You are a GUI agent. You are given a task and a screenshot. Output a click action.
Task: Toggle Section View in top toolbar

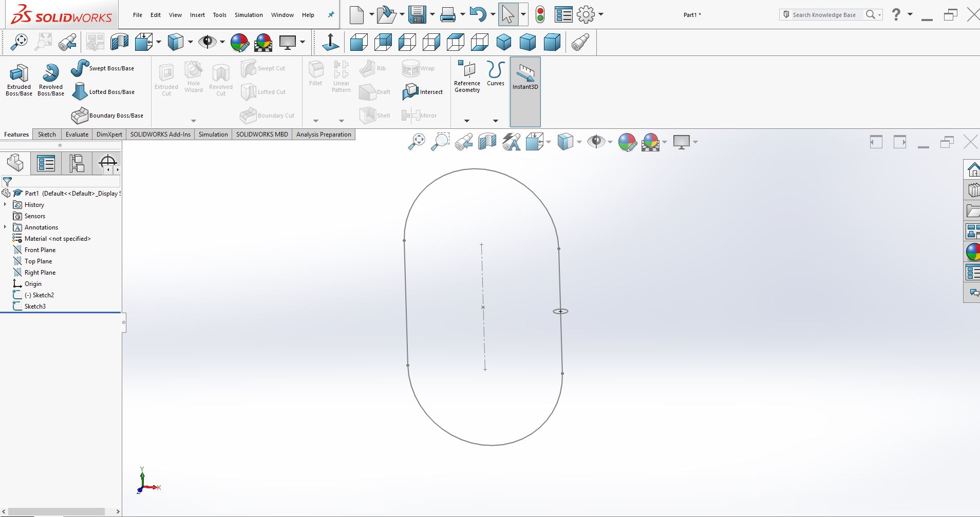pos(119,42)
